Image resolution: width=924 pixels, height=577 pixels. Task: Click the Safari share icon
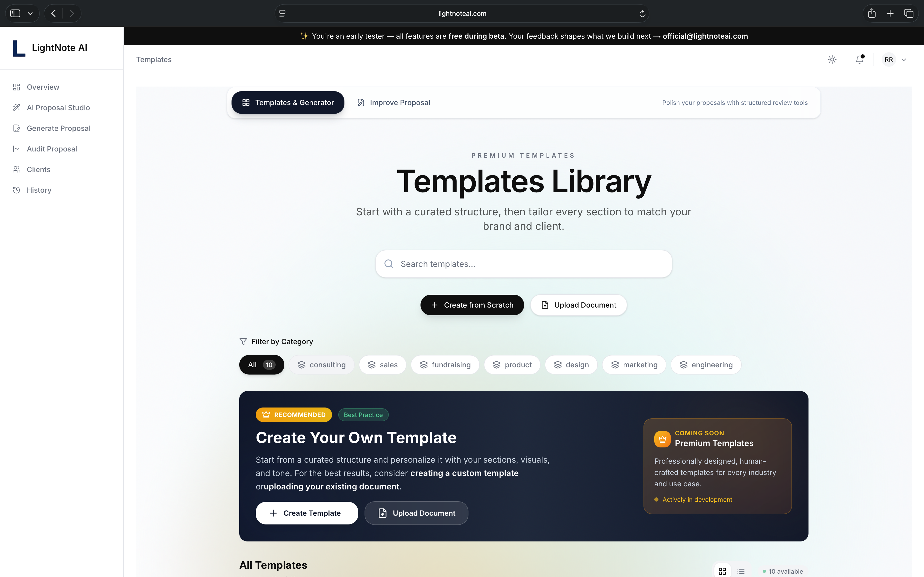point(871,14)
